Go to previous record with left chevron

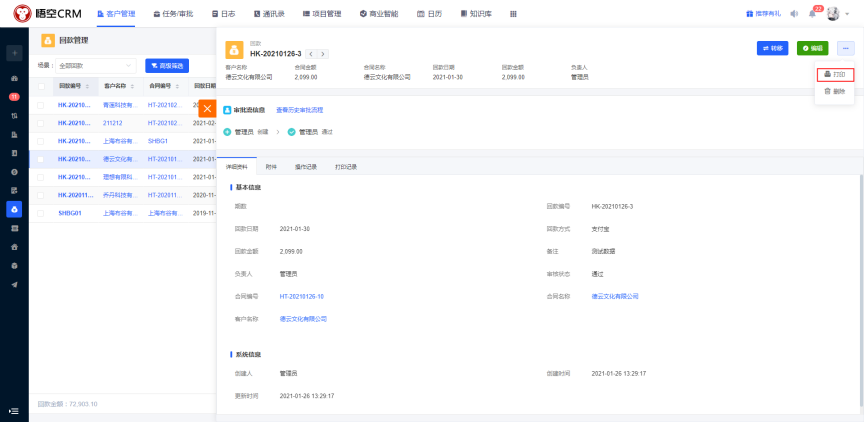[x=311, y=53]
